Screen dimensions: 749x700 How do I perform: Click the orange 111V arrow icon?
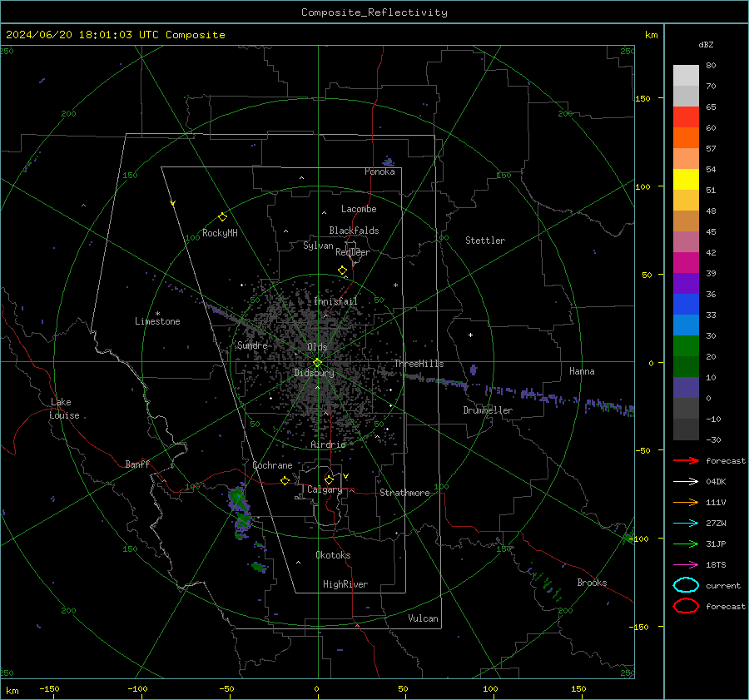tap(686, 502)
